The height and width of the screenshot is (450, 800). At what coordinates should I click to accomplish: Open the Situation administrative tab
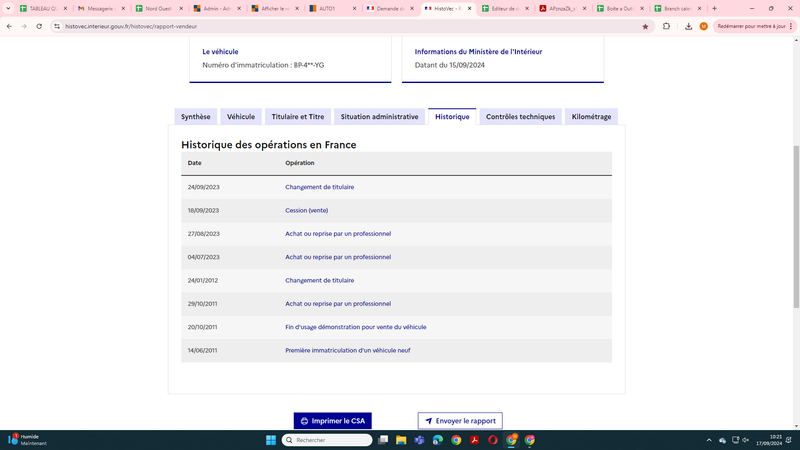click(x=380, y=117)
